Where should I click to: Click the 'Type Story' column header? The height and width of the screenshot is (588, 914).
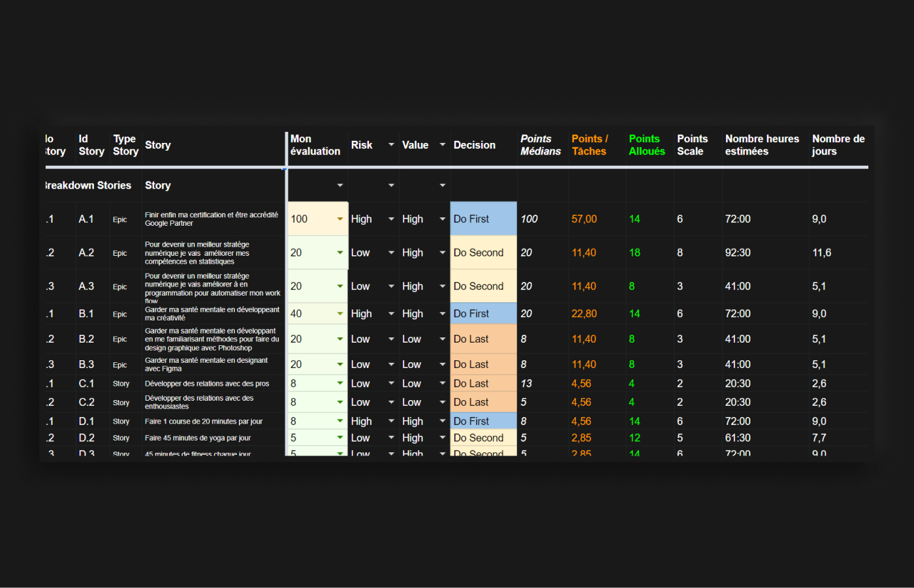125,145
